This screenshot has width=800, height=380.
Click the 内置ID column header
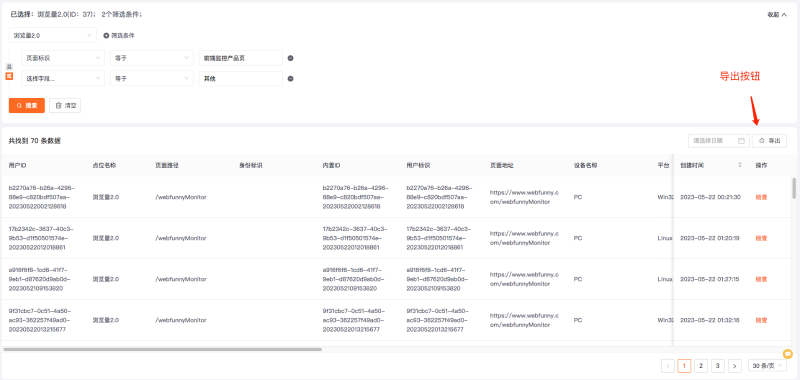[x=332, y=165]
